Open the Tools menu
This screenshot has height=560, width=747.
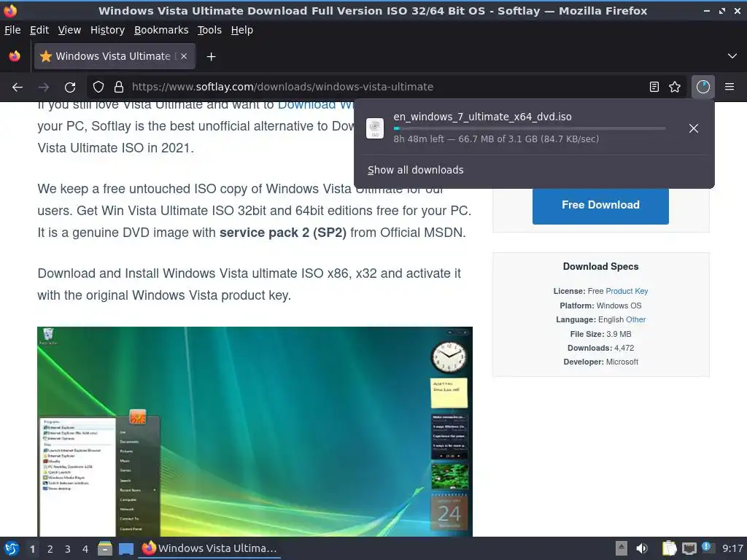pos(209,30)
